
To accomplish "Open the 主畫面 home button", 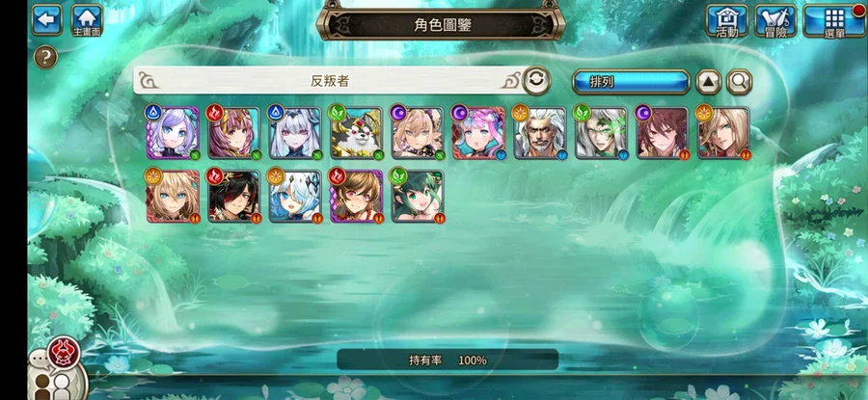I will tap(87, 20).
